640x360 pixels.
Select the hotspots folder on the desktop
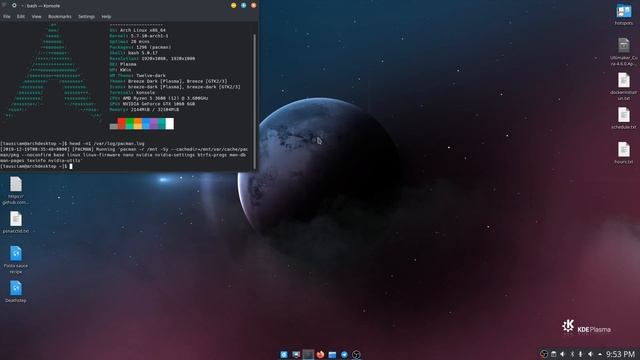point(624,14)
